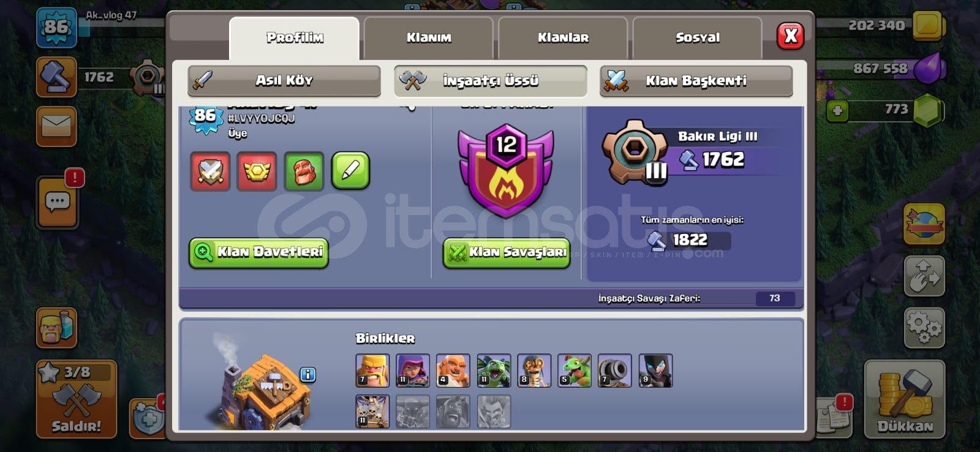Select the Baby Dragon troop icon
This screenshot has width=980, height=452.
tap(575, 371)
